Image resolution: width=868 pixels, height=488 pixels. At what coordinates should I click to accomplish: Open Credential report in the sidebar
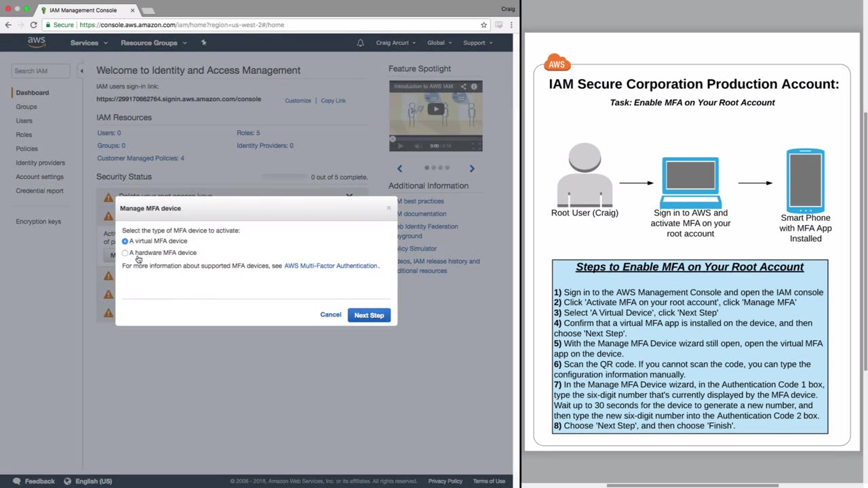(40, 191)
